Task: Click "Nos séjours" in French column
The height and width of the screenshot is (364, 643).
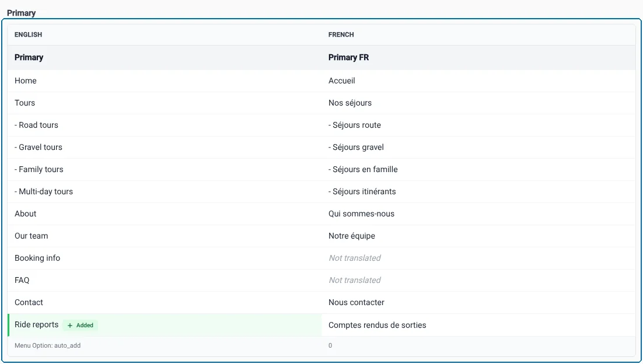Action: tap(350, 103)
